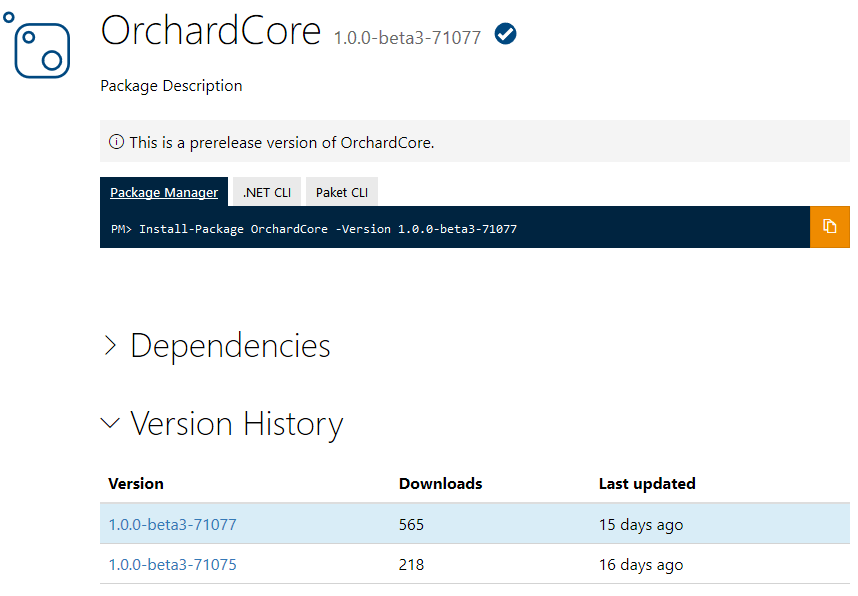The image size is (858, 596).
Task: Click the Downloads column header
Action: (x=440, y=484)
